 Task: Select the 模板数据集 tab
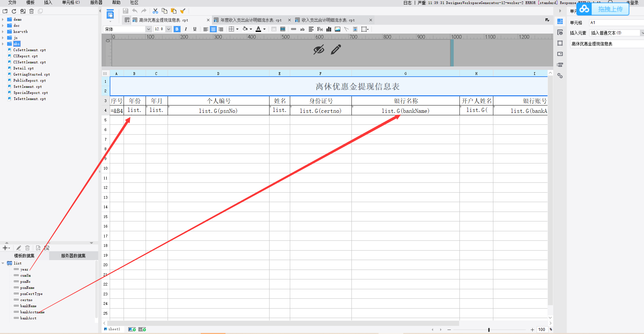click(x=24, y=256)
